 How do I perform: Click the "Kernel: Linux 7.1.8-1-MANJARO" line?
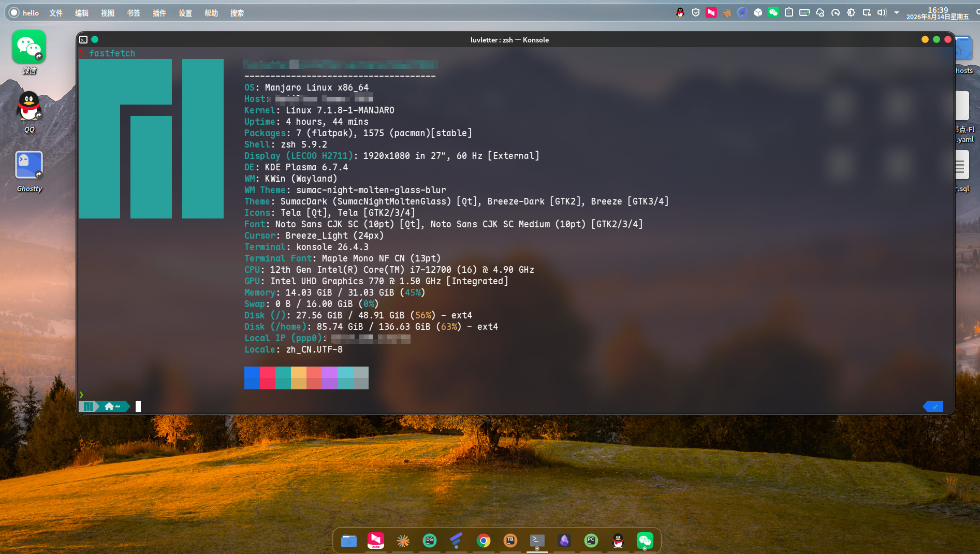pyautogui.click(x=319, y=110)
